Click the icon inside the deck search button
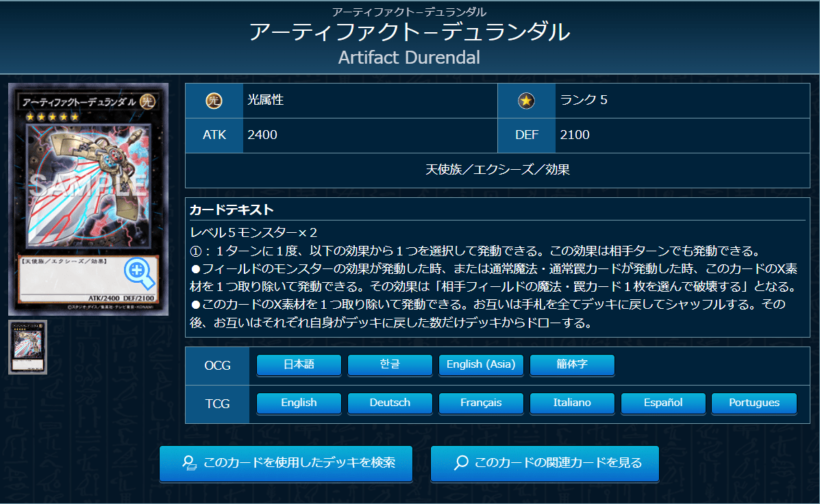The image size is (820, 504). coord(190,463)
